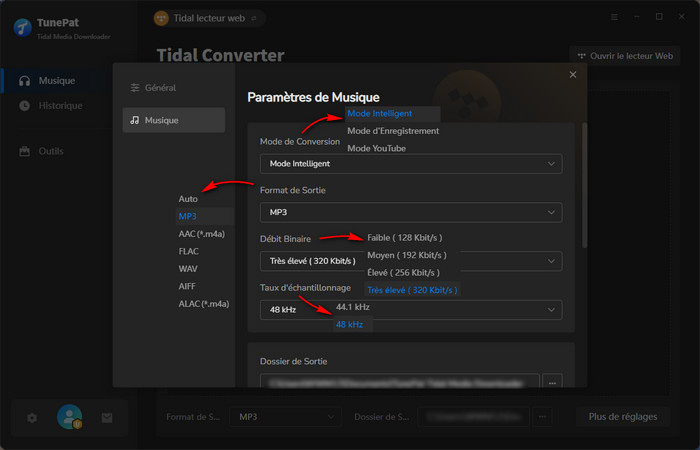Open the bottom bar's MP3 format dropdown
This screenshot has height=450, width=700.
(x=285, y=417)
